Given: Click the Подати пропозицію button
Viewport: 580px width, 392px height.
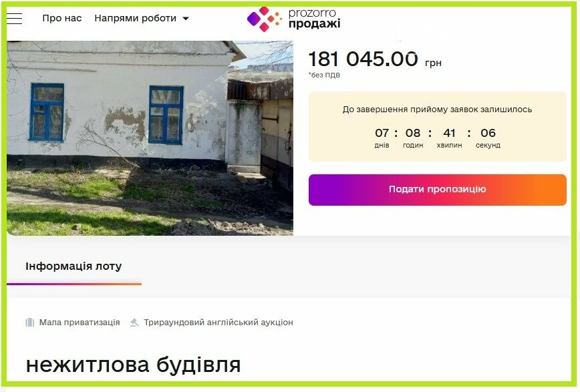Looking at the screenshot, I should point(438,190).
